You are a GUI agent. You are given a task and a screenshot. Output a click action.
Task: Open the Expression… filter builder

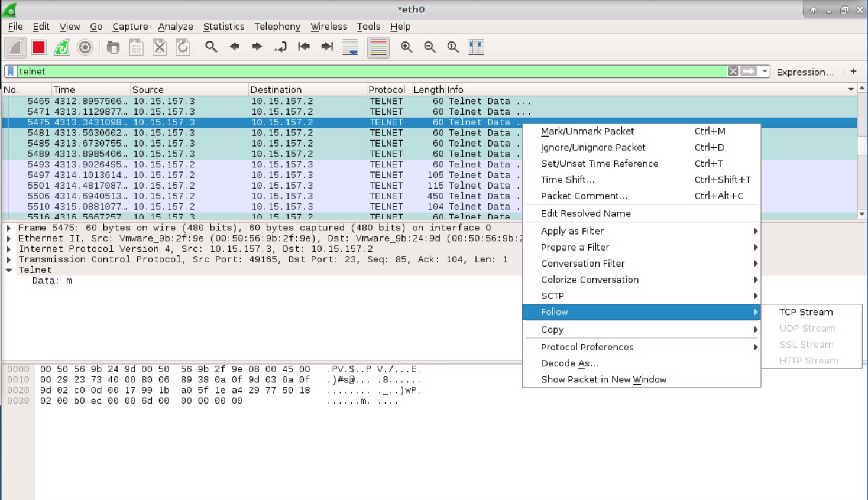click(805, 72)
